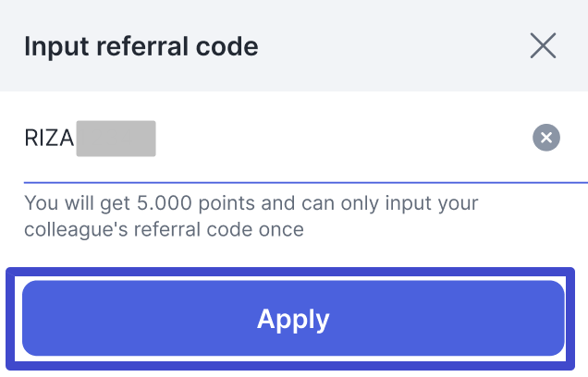Tap the circled X clear icon

tap(546, 139)
